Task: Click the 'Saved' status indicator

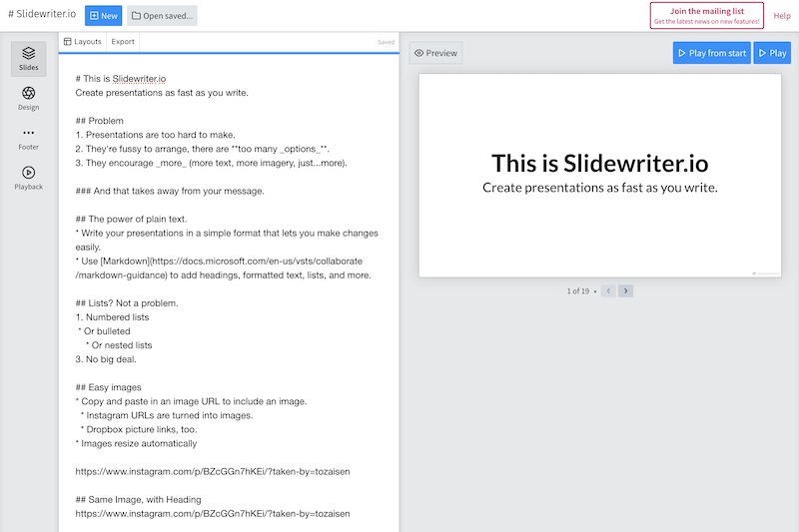Action: point(386,42)
